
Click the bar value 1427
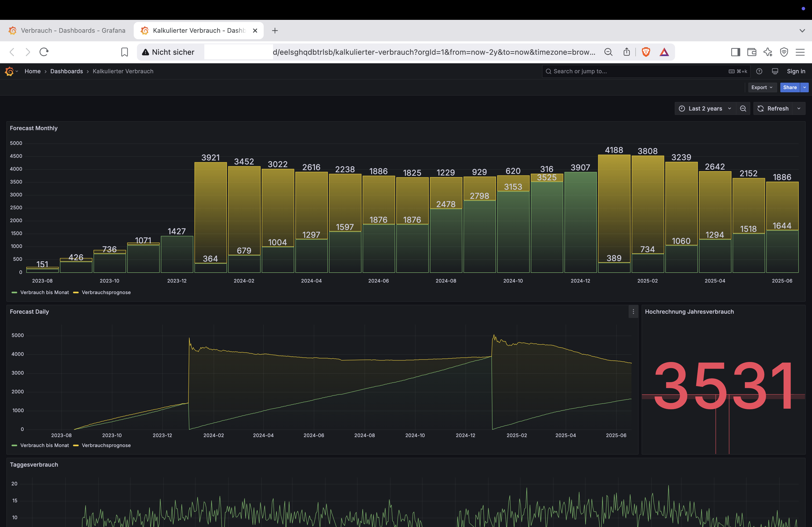coord(176,232)
